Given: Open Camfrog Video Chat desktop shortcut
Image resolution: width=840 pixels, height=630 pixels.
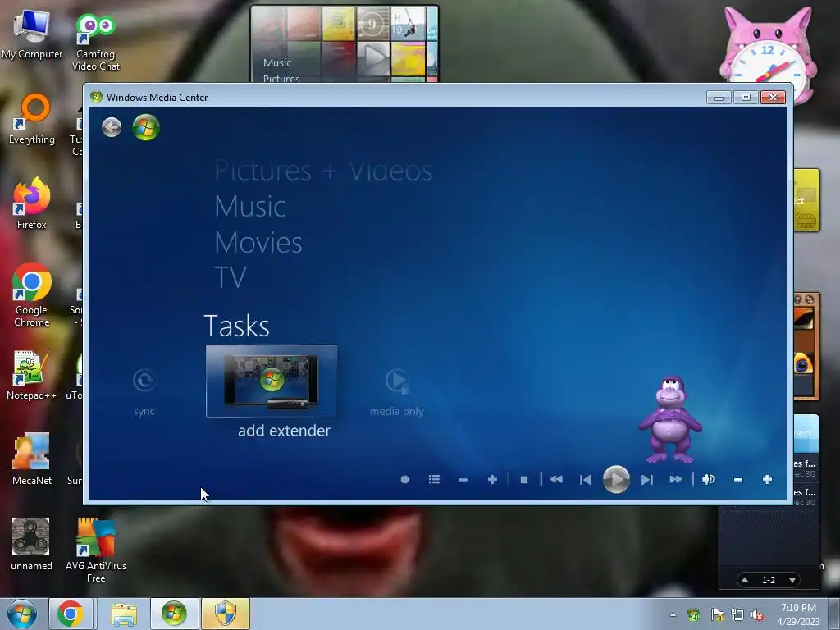Looking at the screenshot, I should [96, 42].
